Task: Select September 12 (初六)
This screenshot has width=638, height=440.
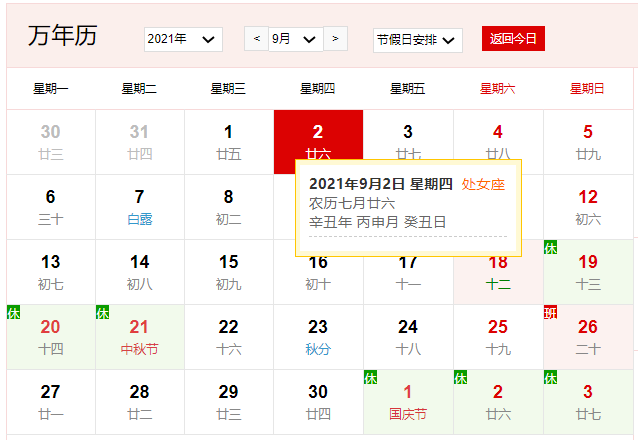Action: 588,207
